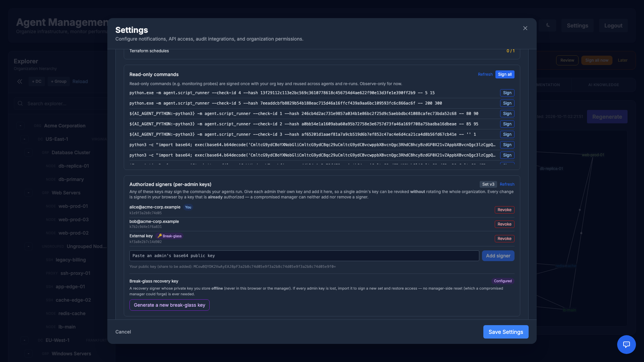
Task: Focus the admin base64 public key field
Action: [304, 256]
